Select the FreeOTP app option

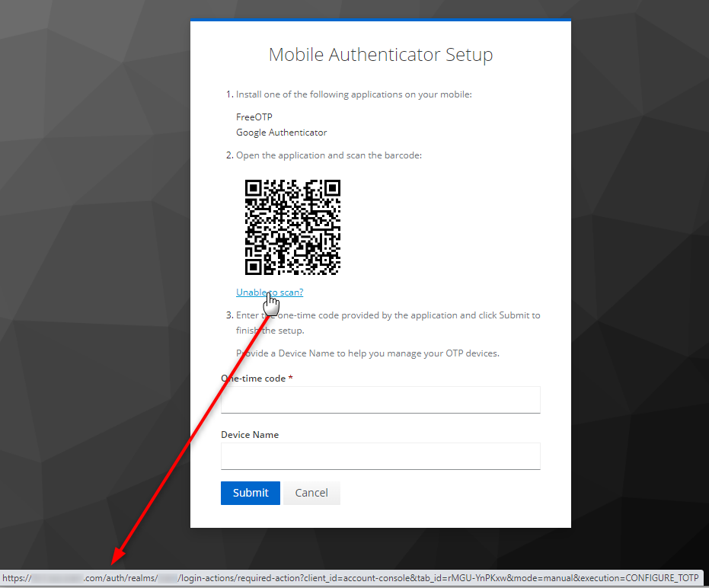click(254, 117)
